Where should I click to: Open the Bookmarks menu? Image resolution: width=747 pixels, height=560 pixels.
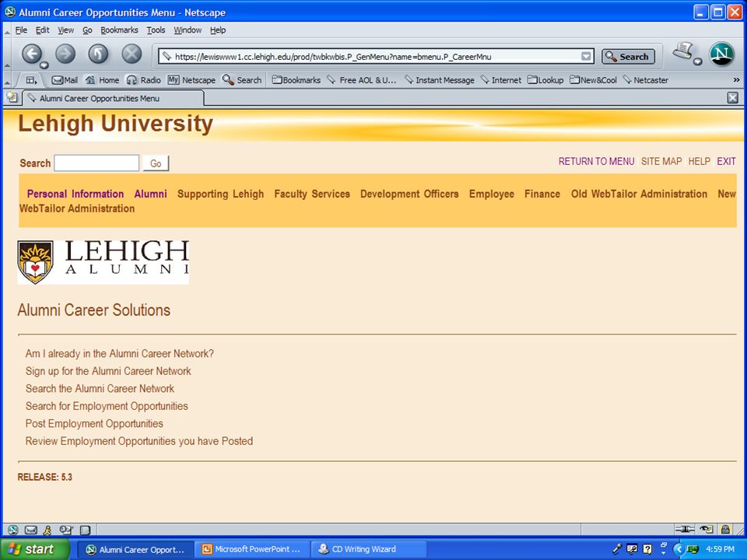click(119, 30)
